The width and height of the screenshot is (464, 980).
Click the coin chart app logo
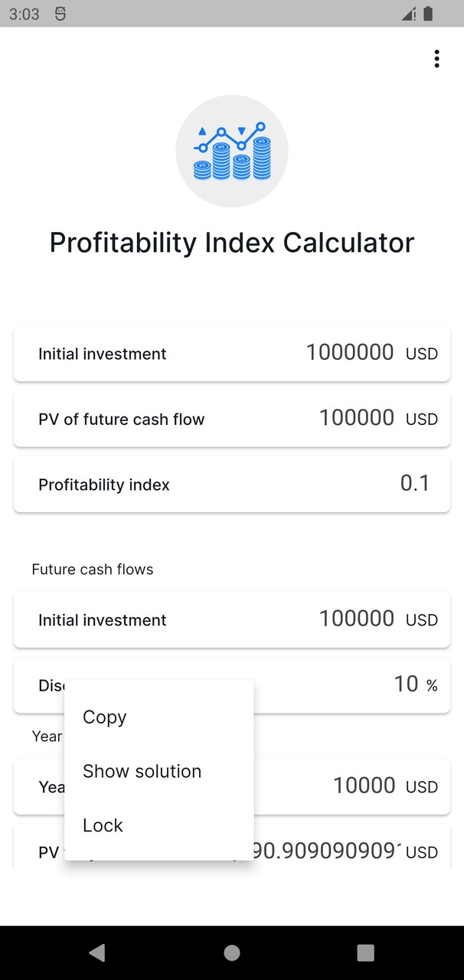[231, 150]
